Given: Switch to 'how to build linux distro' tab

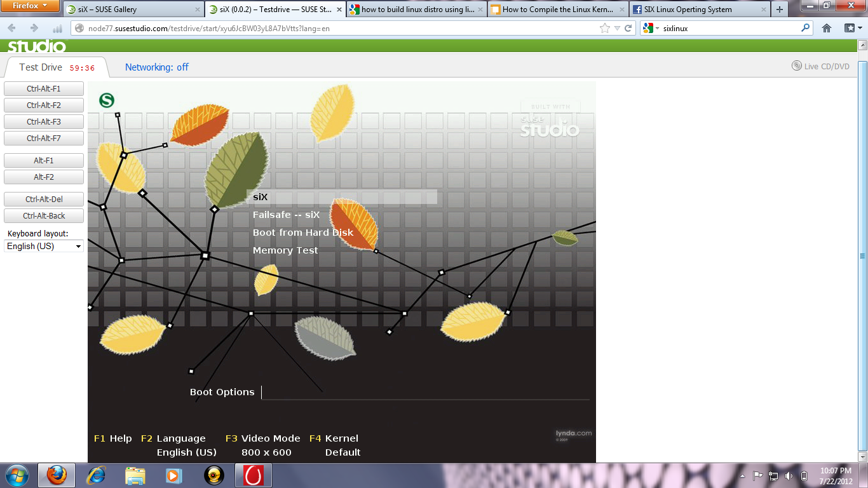Looking at the screenshot, I should pos(416,10).
